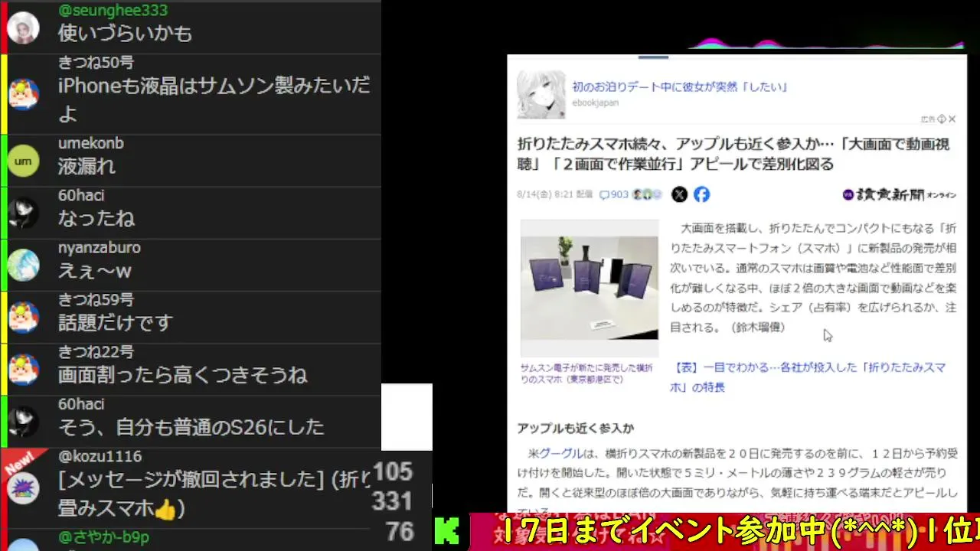Image resolution: width=980 pixels, height=551 pixels.
Task: Click the @さやか-b9p username
Action: tap(103, 537)
